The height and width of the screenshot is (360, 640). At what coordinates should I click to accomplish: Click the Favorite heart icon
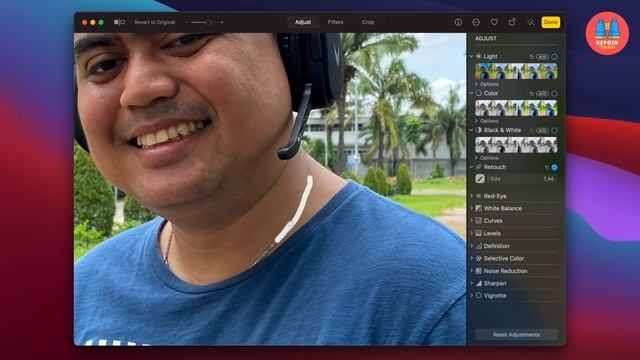[494, 22]
